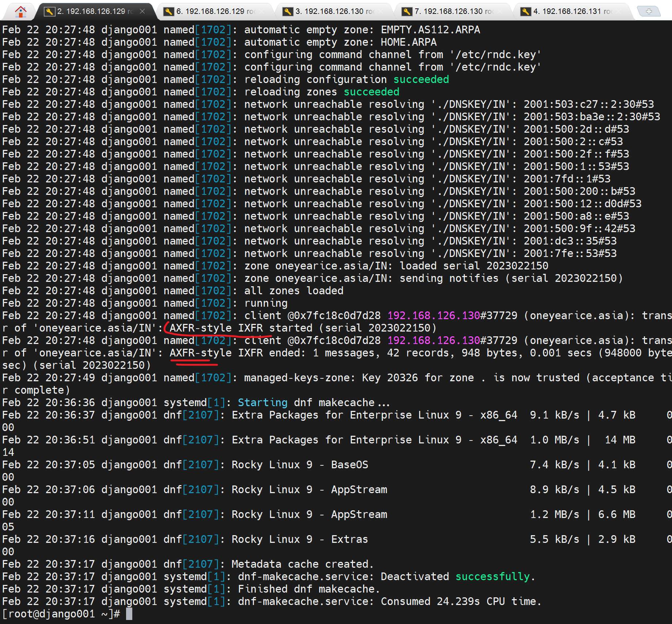The image size is (672, 624).
Task: Click 'Rocky Linux 9 - AppStream' at 20:37:11
Action: coord(310,515)
